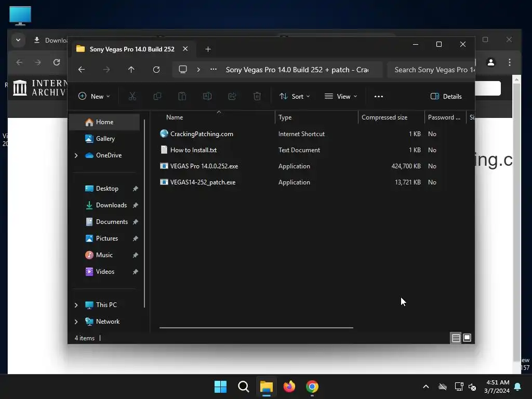
Task: Open the New dropdown menu
Action: [x=94, y=96]
